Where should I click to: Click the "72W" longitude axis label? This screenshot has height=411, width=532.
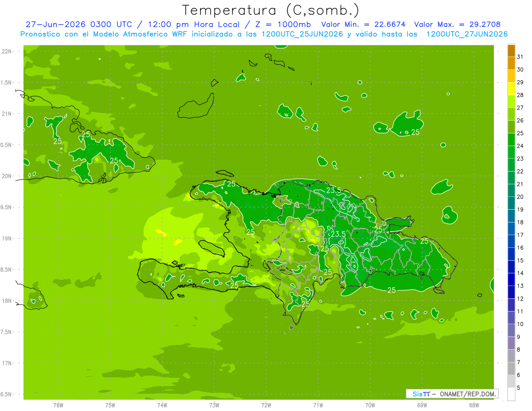(x=266, y=405)
